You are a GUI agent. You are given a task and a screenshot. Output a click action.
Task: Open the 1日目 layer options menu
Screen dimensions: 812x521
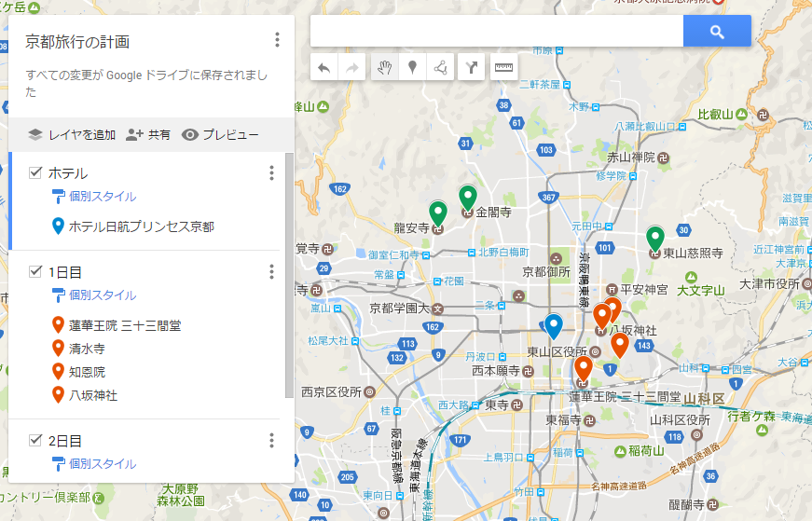(271, 272)
